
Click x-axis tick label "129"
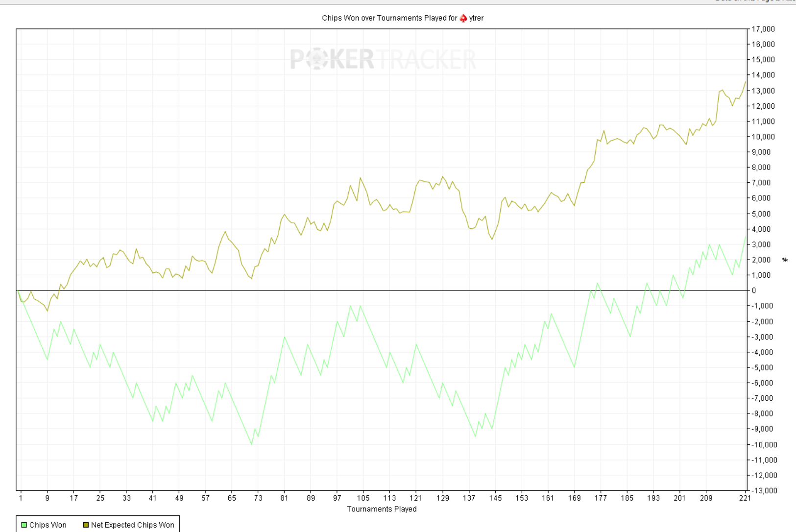443,498
